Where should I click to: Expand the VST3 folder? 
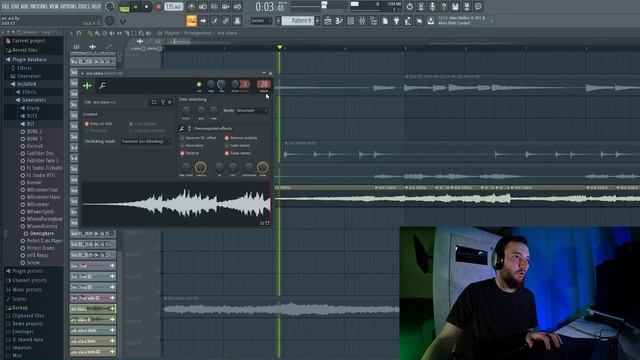(x=32, y=116)
